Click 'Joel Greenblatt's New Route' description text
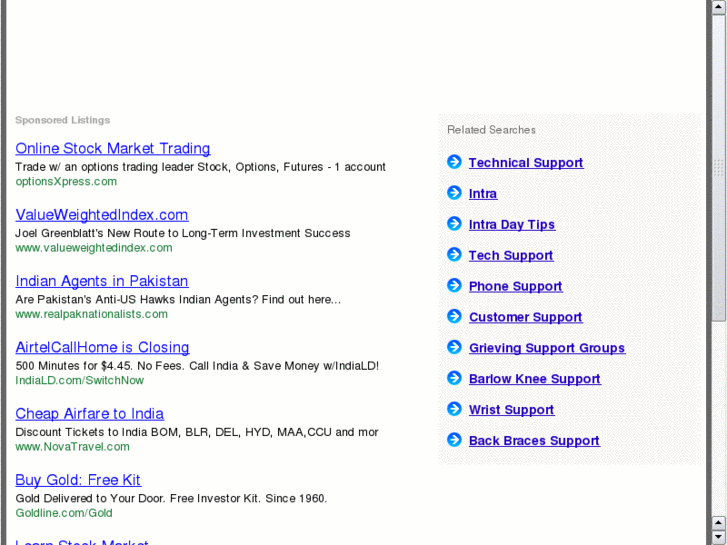The height and width of the screenshot is (545, 727). [x=183, y=233]
